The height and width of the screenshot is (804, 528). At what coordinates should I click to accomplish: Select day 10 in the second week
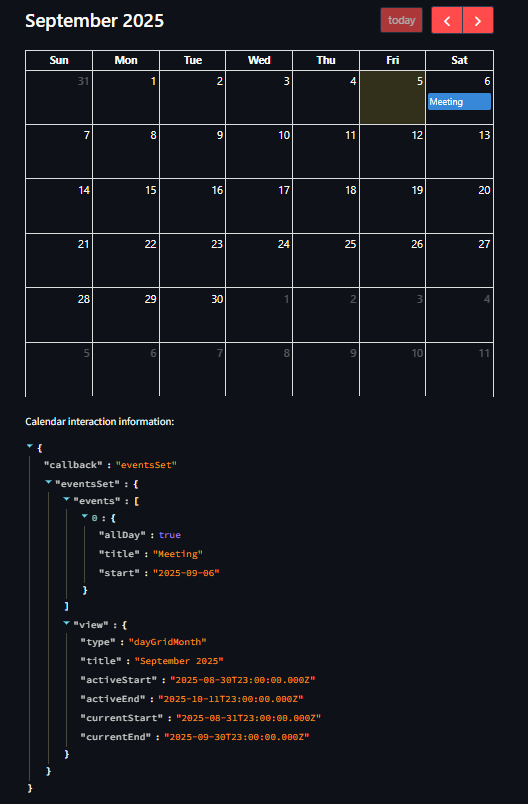(x=259, y=152)
